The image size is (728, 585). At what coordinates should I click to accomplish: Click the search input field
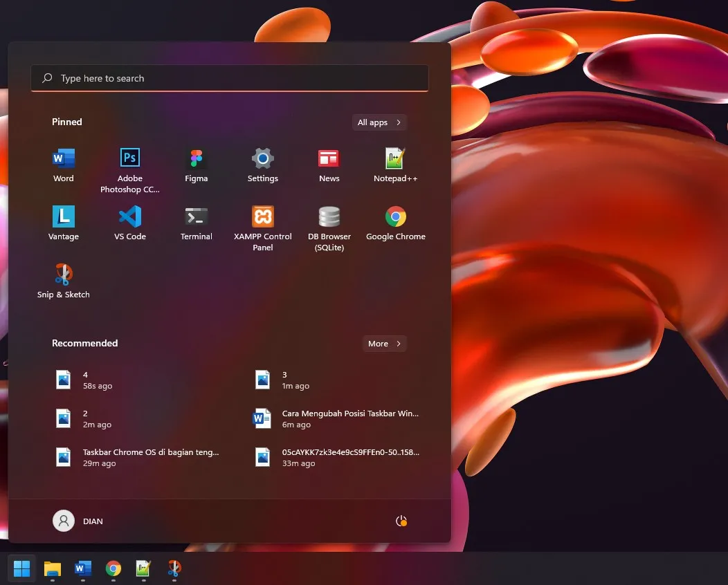tap(230, 77)
